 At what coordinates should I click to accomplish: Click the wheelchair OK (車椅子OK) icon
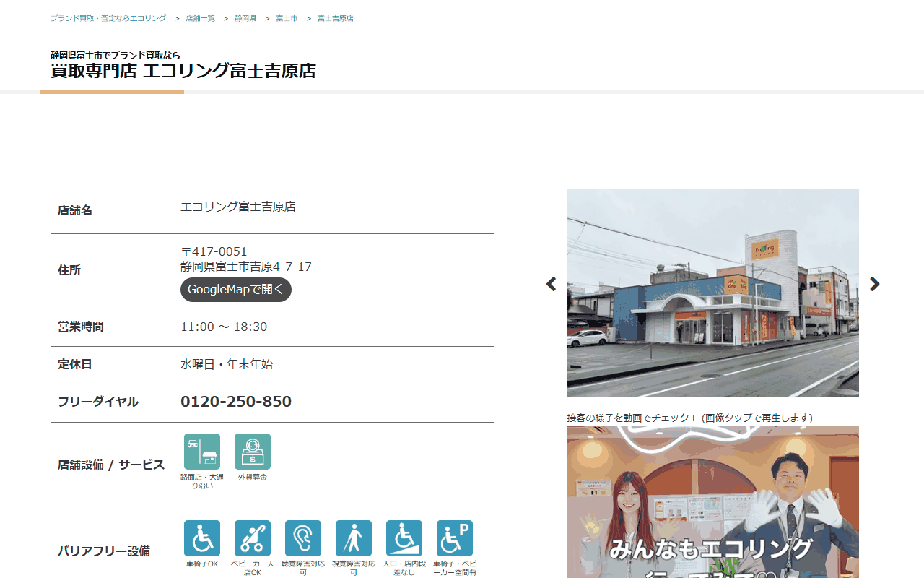coord(202,538)
